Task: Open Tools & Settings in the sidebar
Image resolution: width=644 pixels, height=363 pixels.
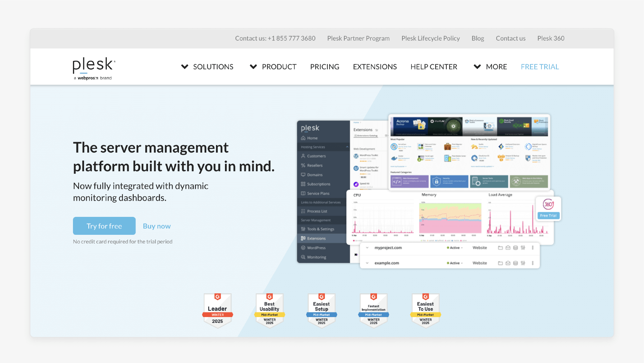Action: click(x=318, y=229)
